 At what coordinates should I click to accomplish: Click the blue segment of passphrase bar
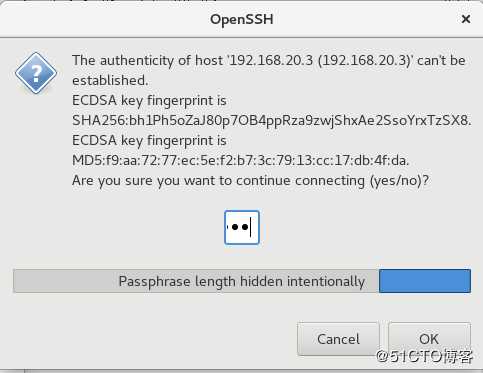click(x=425, y=281)
